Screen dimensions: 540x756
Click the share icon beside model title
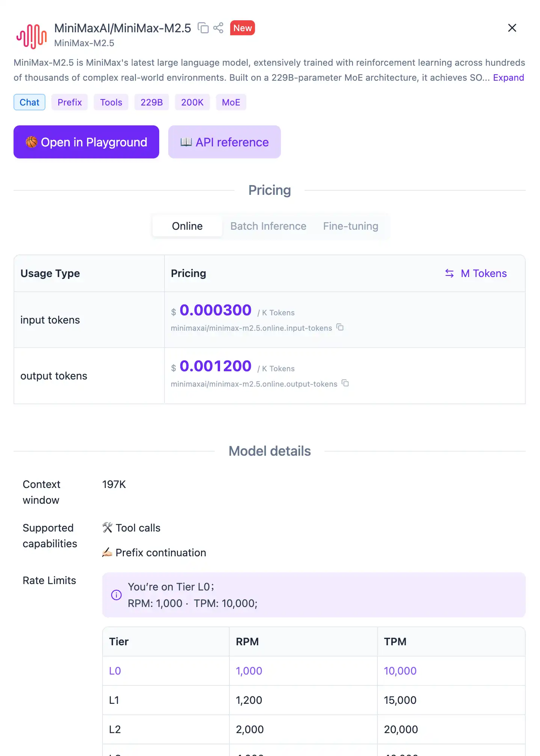(218, 28)
